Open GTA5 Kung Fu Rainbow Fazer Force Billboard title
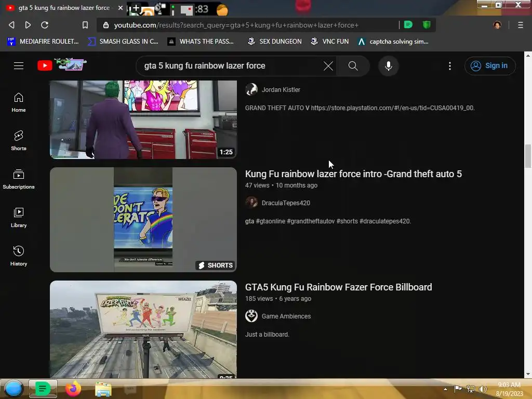Image resolution: width=532 pixels, height=399 pixels. (x=338, y=287)
